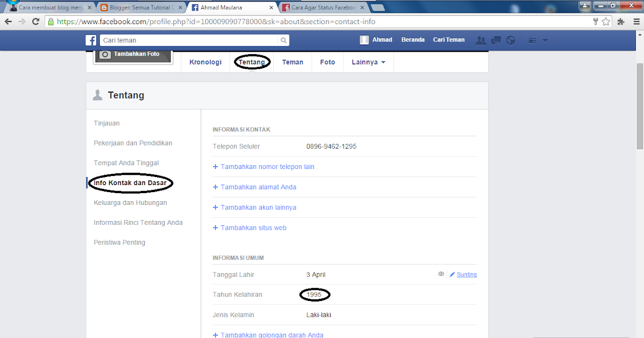Click the address bar URL
The width and height of the screenshot is (644, 338).
[216, 22]
